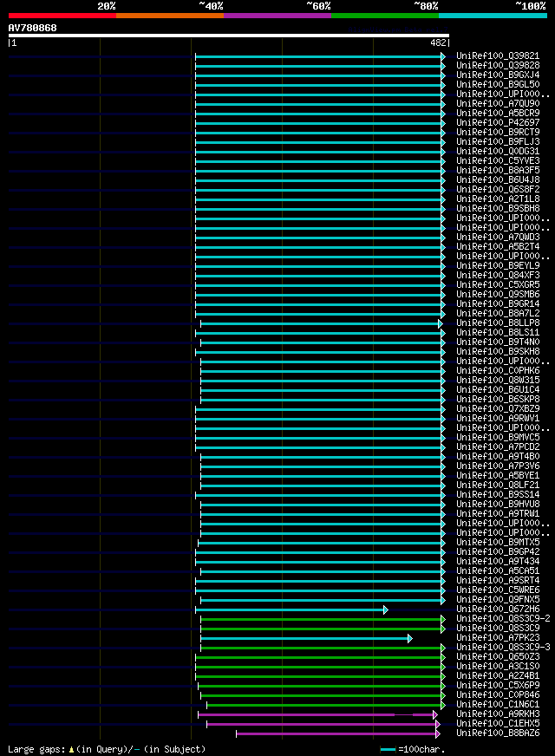Click label UniRef100_C5YVE3

[x=498, y=160]
